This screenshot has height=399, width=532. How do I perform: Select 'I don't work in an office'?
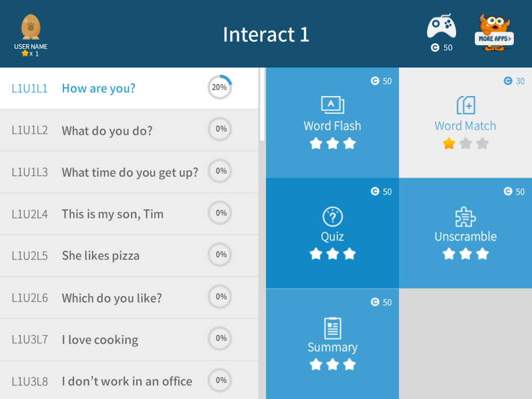pyautogui.click(x=127, y=382)
